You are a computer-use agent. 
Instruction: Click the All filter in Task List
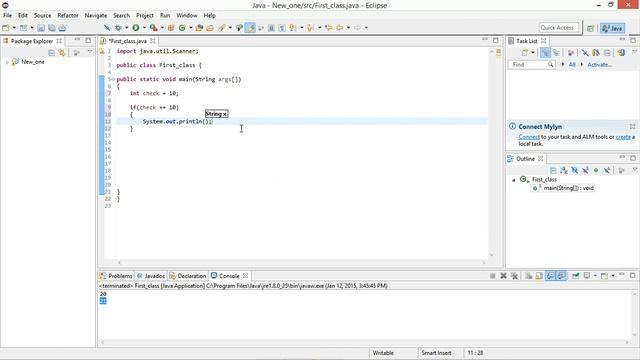point(572,64)
